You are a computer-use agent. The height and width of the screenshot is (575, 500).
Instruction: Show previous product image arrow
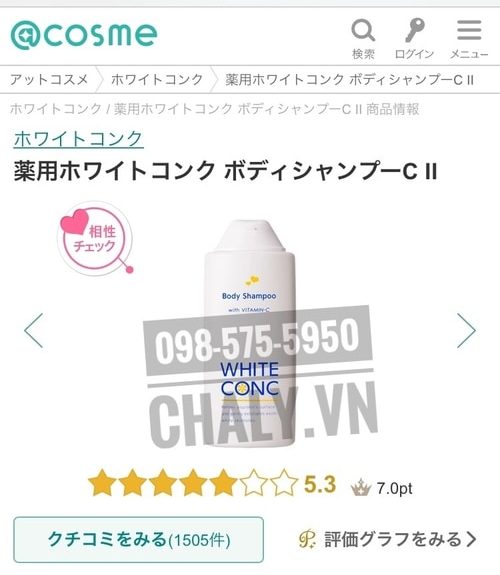tap(34, 330)
